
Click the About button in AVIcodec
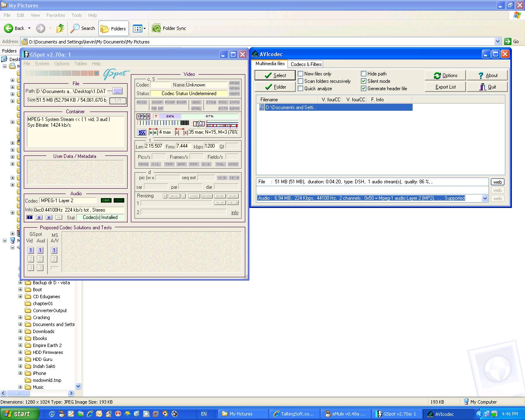pos(487,75)
